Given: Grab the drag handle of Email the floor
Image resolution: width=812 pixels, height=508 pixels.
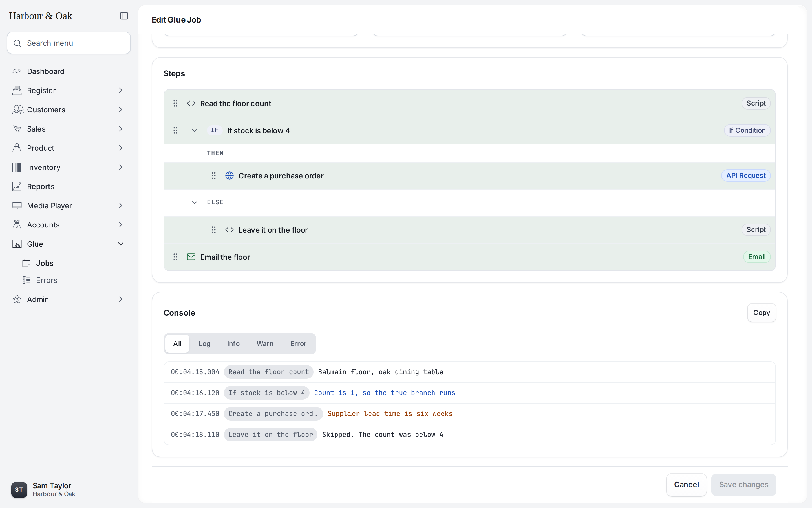Looking at the screenshot, I should pyautogui.click(x=175, y=257).
